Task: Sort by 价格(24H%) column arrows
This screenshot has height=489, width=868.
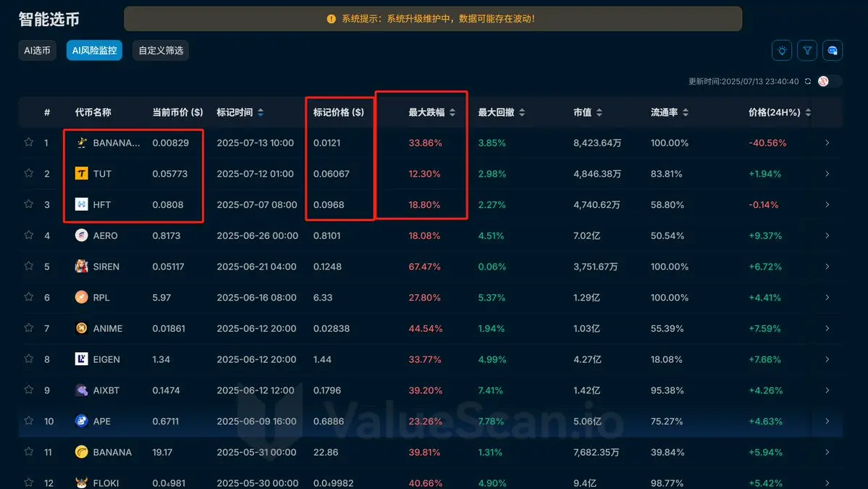Action: [808, 112]
